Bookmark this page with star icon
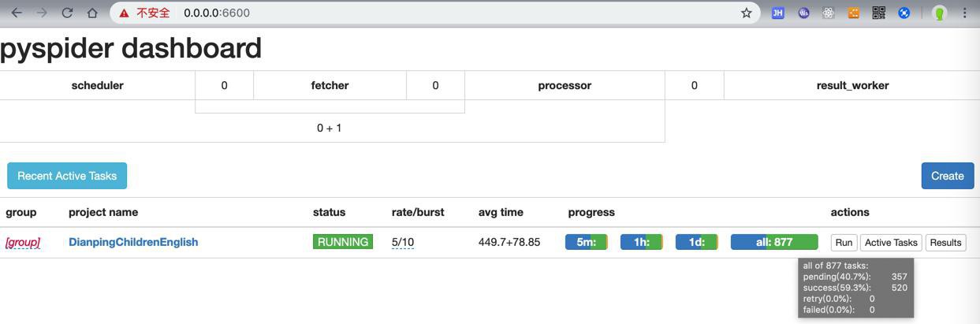Image resolution: width=980 pixels, height=324 pixels. pyautogui.click(x=746, y=13)
